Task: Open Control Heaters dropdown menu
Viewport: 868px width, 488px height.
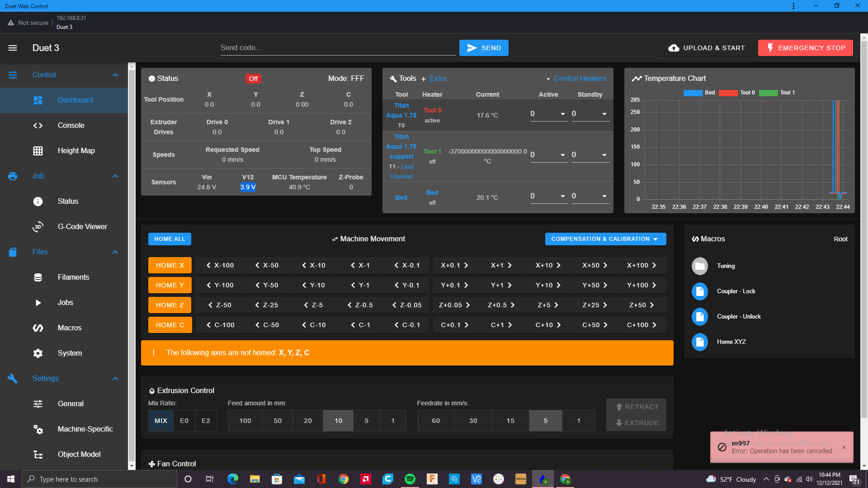Action: [576, 79]
